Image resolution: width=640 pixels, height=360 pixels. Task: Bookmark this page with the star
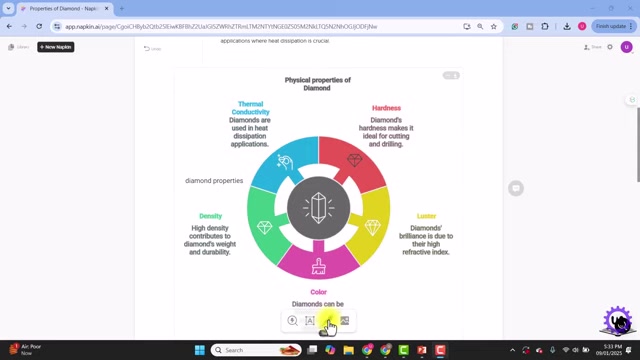click(x=493, y=27)
